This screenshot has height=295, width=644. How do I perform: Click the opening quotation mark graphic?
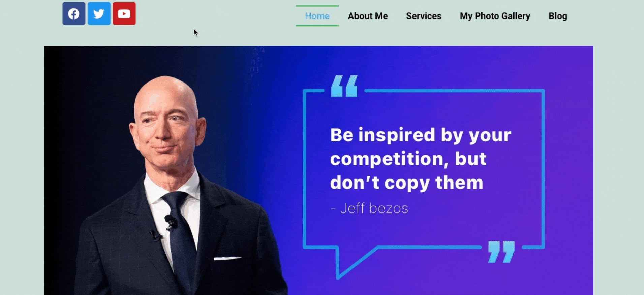[344, 86]
